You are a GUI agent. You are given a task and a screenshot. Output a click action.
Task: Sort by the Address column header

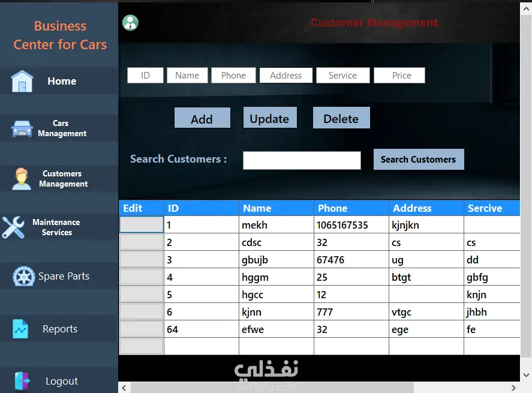426,208
